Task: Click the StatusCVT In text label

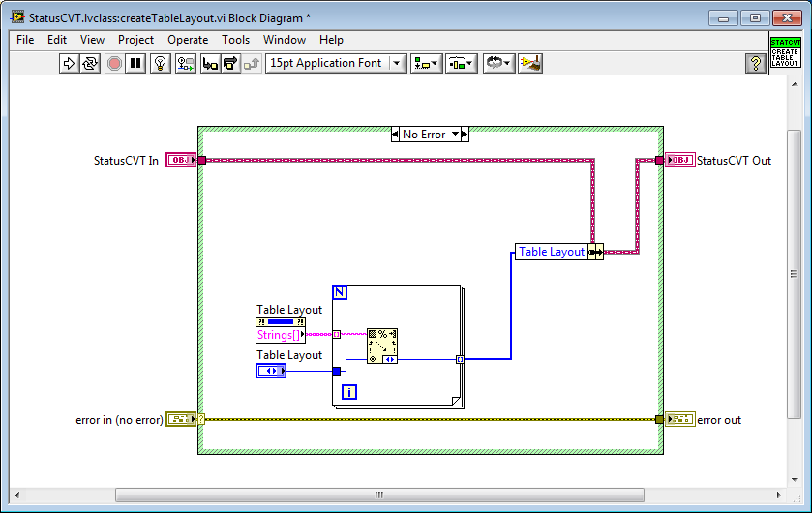Action: [x=126, y=161]
